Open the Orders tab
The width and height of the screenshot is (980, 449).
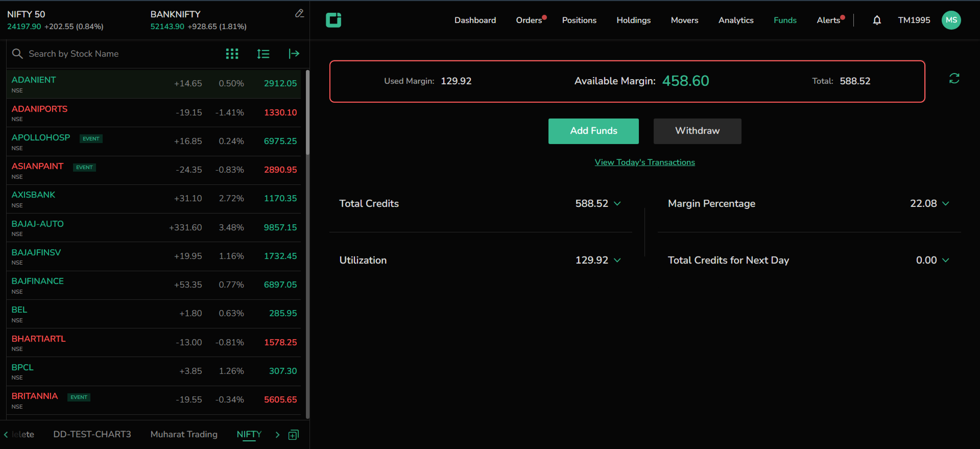(x=529, y=20)
